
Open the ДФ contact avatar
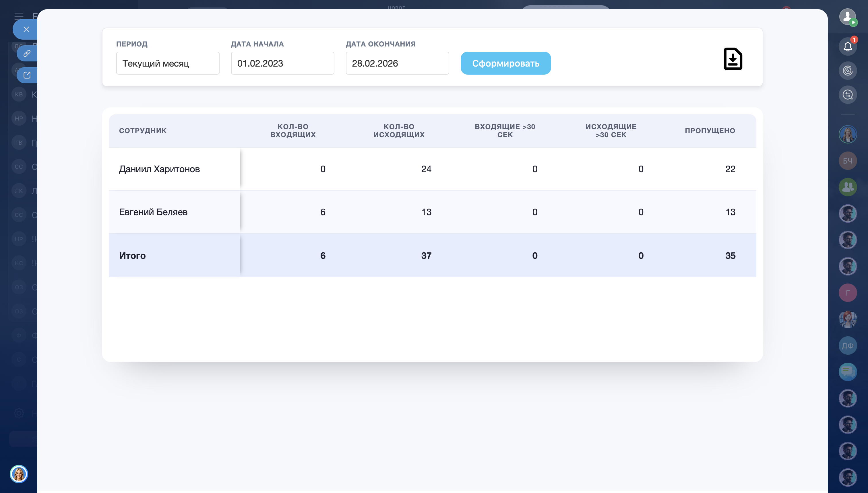(847, 346)
